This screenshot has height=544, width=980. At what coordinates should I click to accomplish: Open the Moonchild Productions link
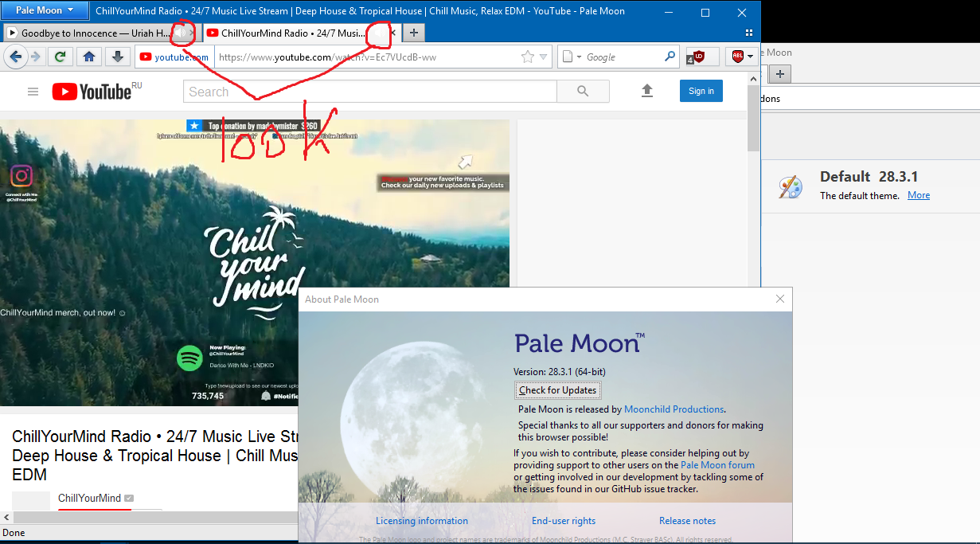point(674,409)
